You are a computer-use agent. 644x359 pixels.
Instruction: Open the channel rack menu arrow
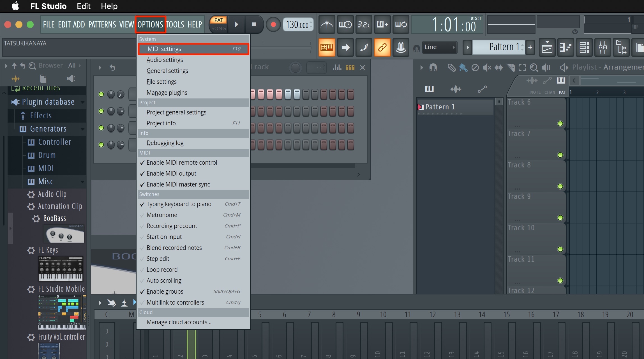tap(100, 68)
